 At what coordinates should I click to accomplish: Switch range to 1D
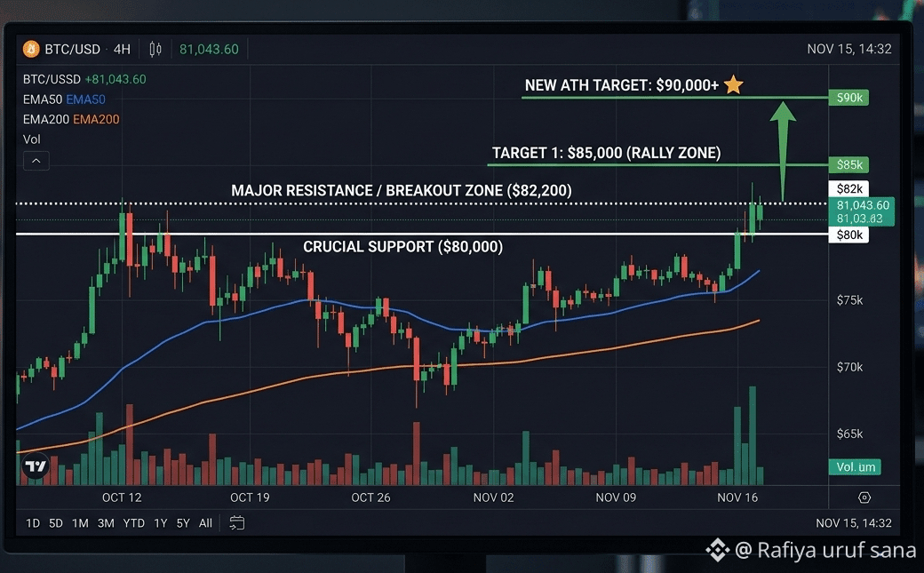[x=33, y=523]
